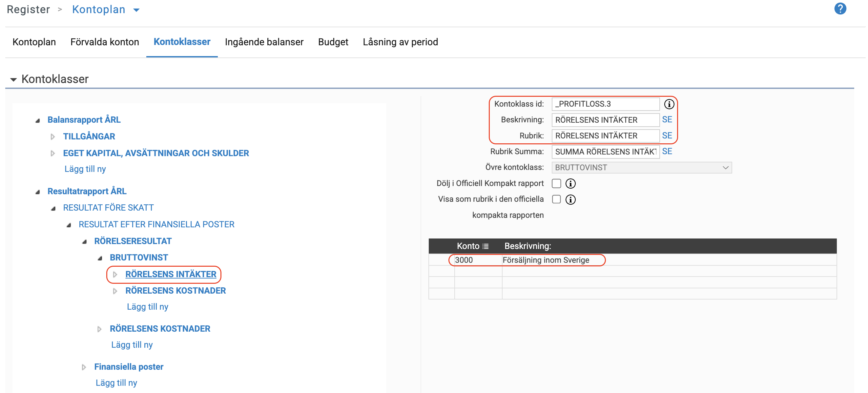868x393 pixels.
Task: Click SE language link beside Rubrik
Action: pyautogui.click(x=667, y=135)
